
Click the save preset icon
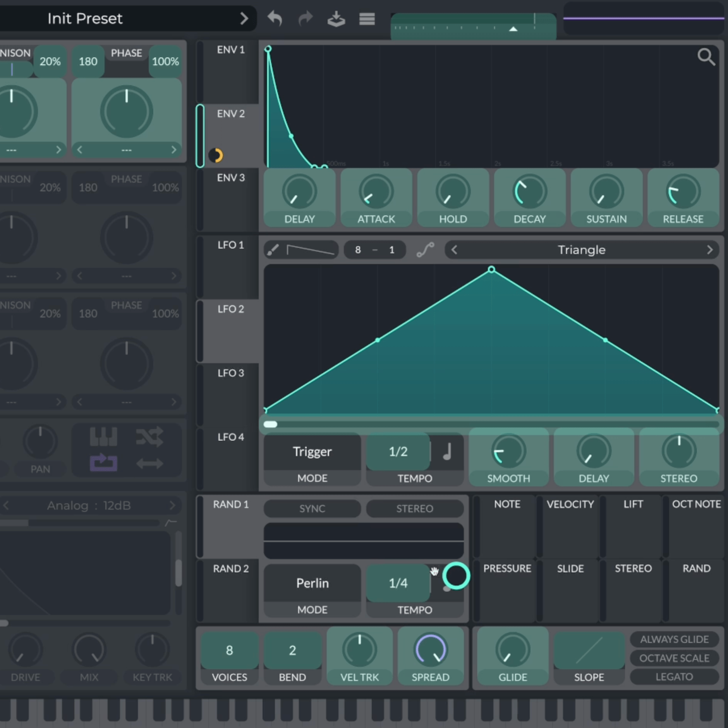(x=336, y=19)
